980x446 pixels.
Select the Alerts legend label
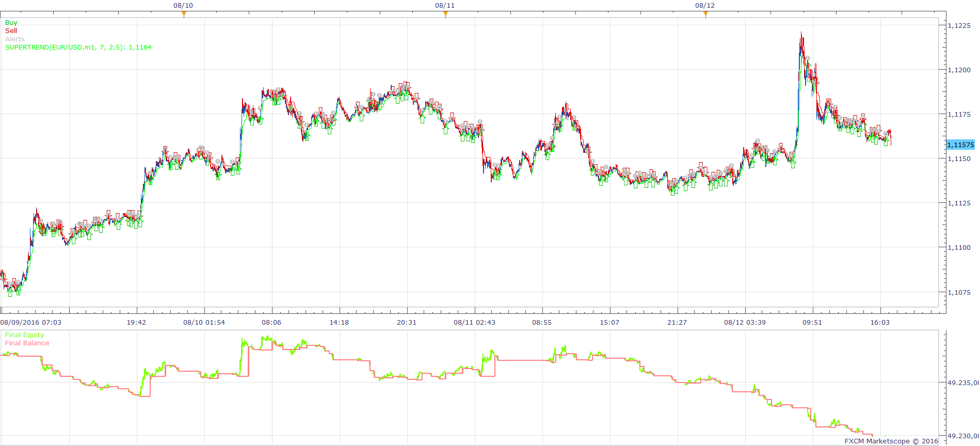tap(15, 39)
